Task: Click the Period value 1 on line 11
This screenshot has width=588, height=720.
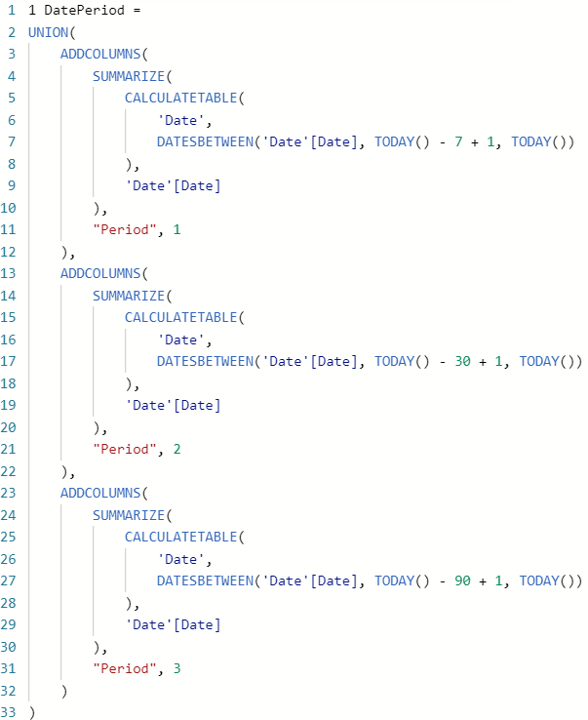Action: coord(177,229)
